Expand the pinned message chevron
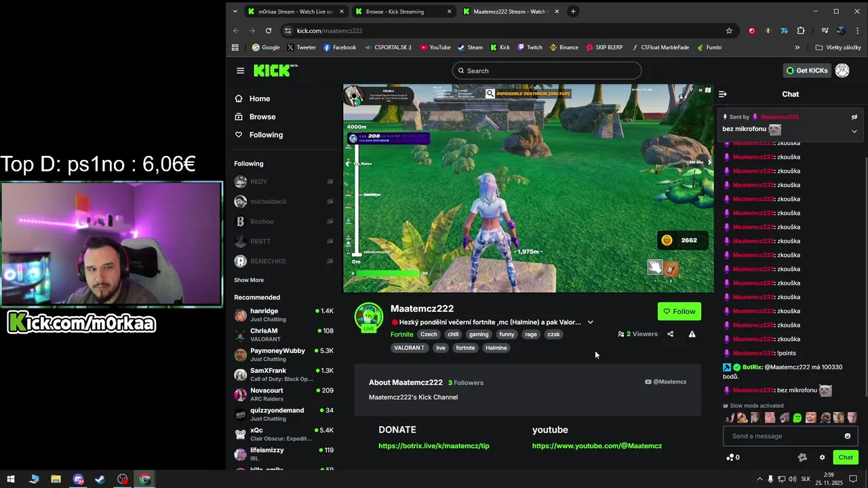This screenshot has width=868, height=488. click(854, 131)
